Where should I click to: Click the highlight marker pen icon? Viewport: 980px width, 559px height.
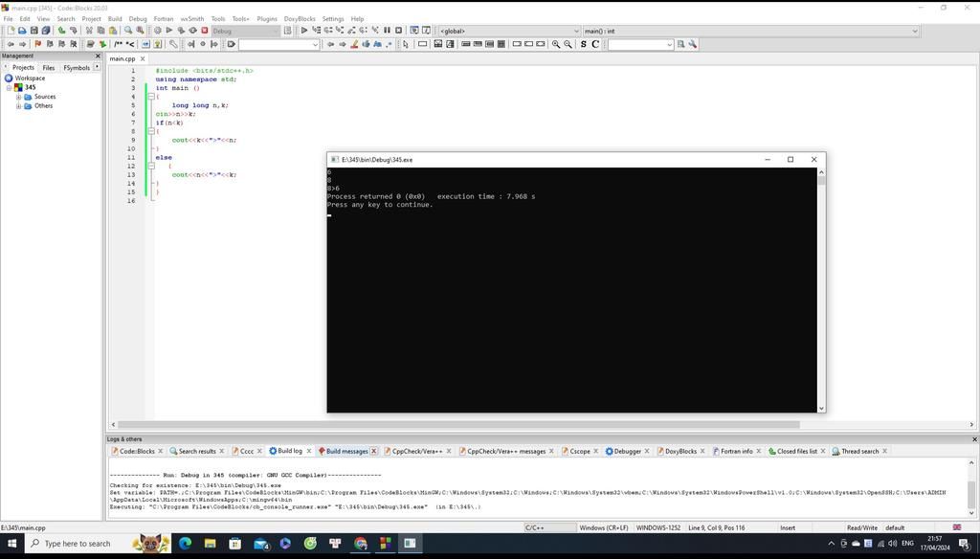tap(354, 44)
